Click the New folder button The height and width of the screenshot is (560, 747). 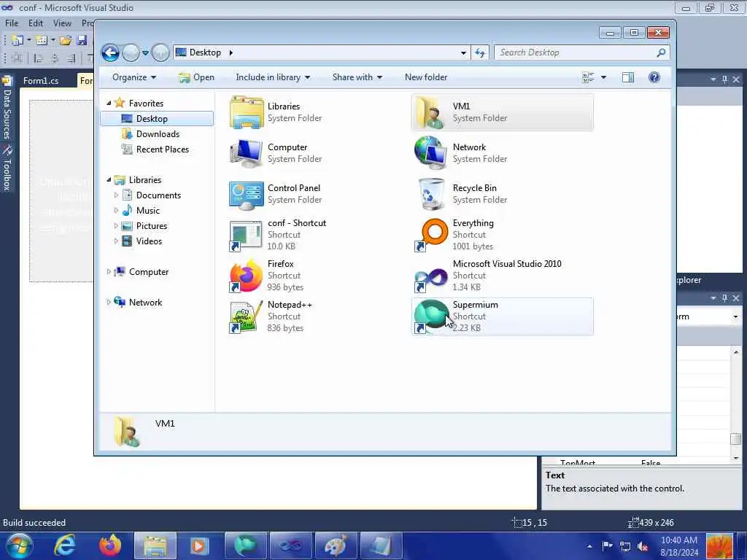point(426,77)
